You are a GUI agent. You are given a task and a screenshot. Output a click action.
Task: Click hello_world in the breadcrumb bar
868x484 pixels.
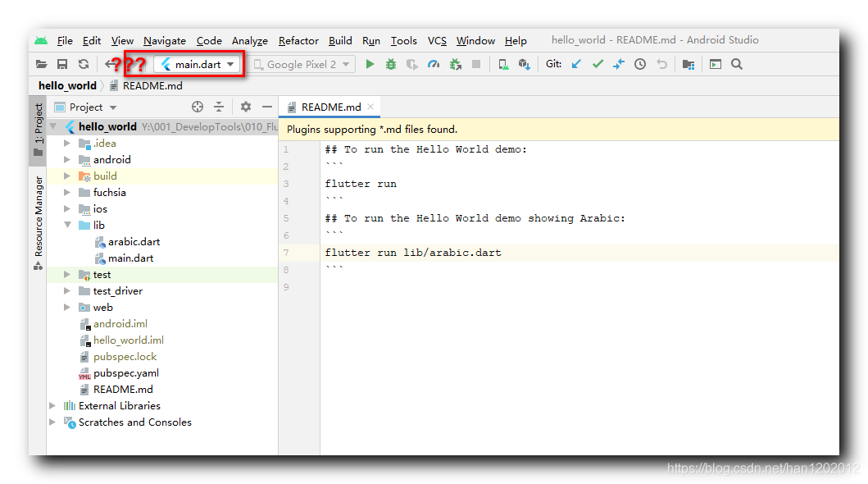67,86
